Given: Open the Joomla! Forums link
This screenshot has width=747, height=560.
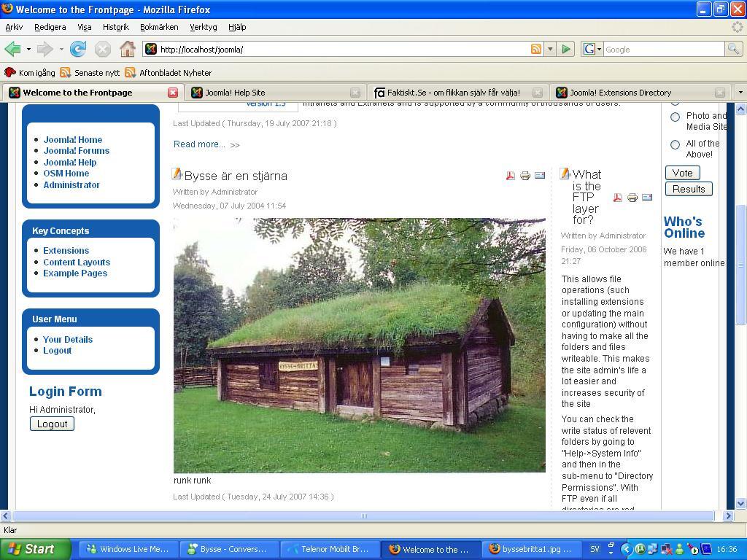Looking at the screenshot, I should [x=76, y=150].
